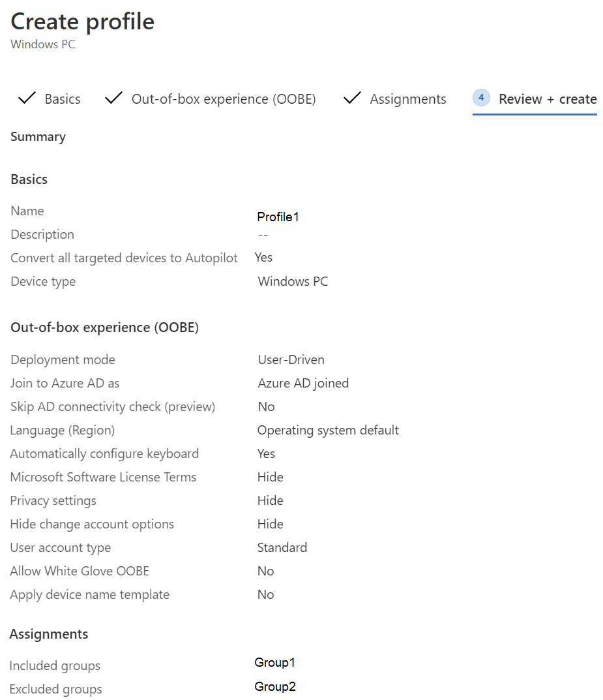Switch to the Assignments tab

point(408,99)
